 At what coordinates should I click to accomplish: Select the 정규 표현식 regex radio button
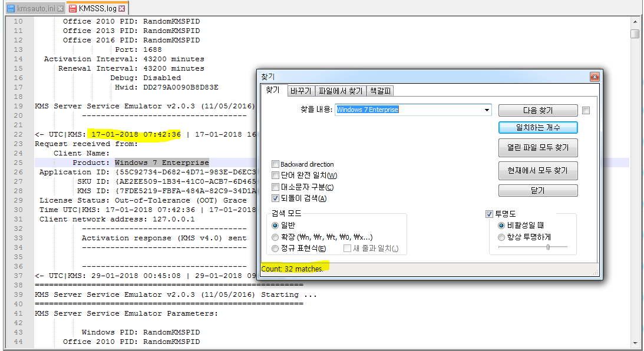[275, 249]
